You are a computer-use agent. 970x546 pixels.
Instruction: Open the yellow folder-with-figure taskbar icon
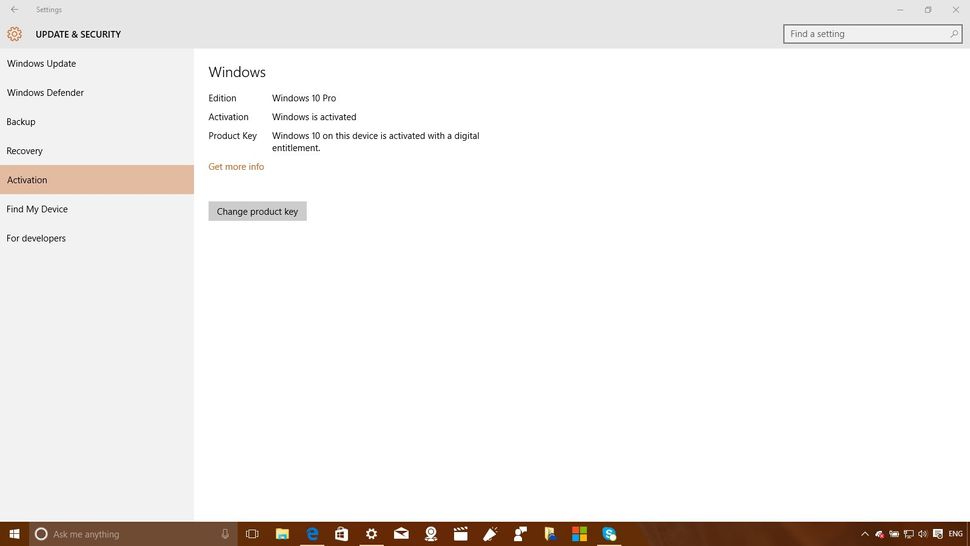(550, 534)
